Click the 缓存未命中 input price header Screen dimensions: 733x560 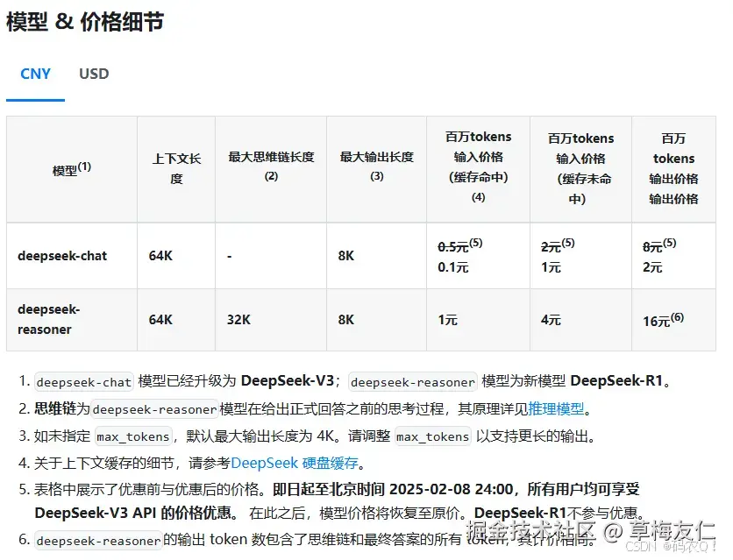click(x=580, y=168)
